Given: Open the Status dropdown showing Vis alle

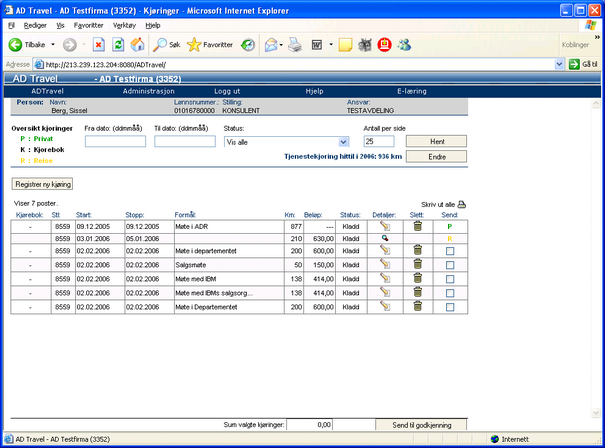Looking at the screenshot, I should click(344, 142).
